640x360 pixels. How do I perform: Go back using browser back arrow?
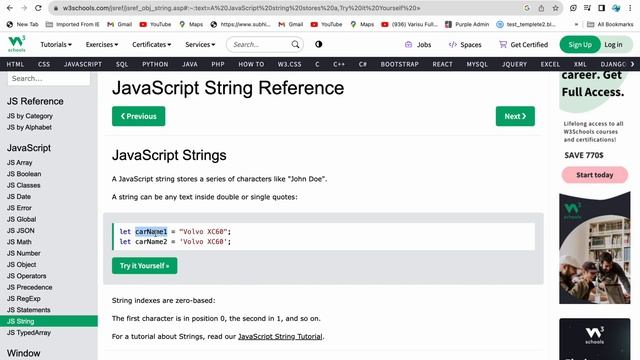pyautogui.click(x=10, y=8)
